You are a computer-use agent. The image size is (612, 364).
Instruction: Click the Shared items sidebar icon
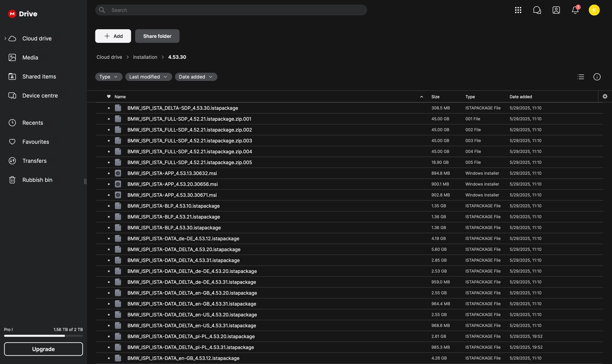coord(12,76)
